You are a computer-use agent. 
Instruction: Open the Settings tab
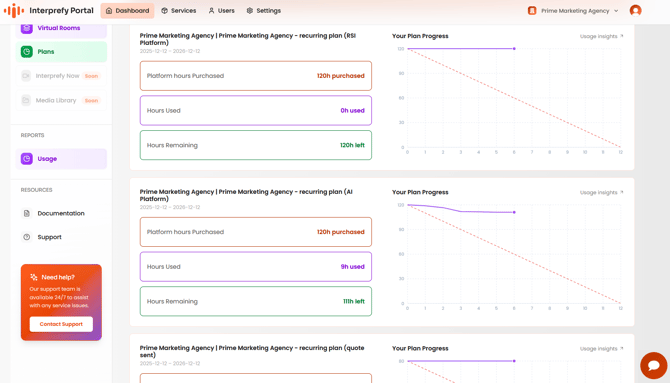(264, 11)
